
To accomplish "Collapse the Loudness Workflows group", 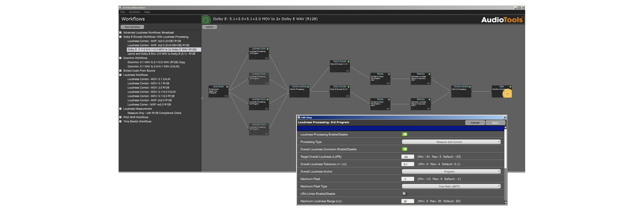I will (120, 75).
